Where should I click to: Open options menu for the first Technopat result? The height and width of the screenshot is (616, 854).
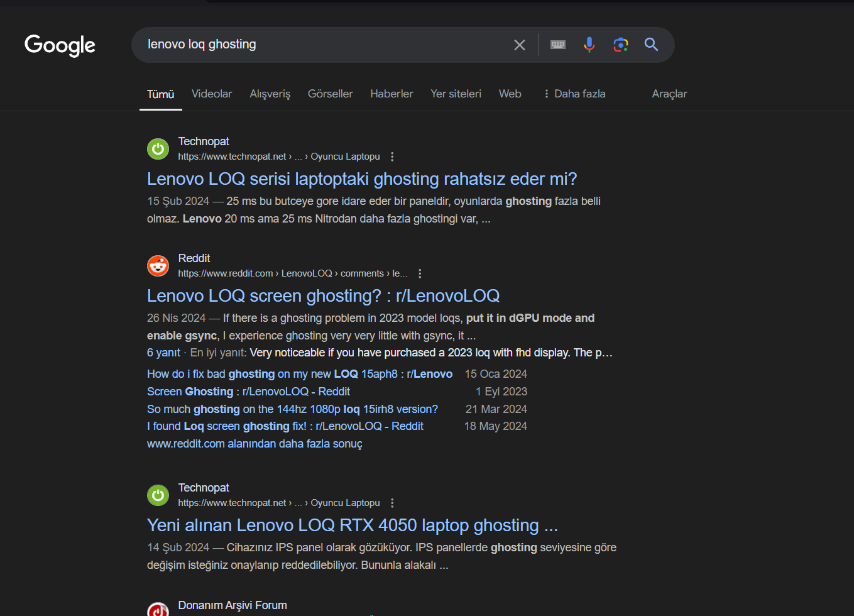393,157
